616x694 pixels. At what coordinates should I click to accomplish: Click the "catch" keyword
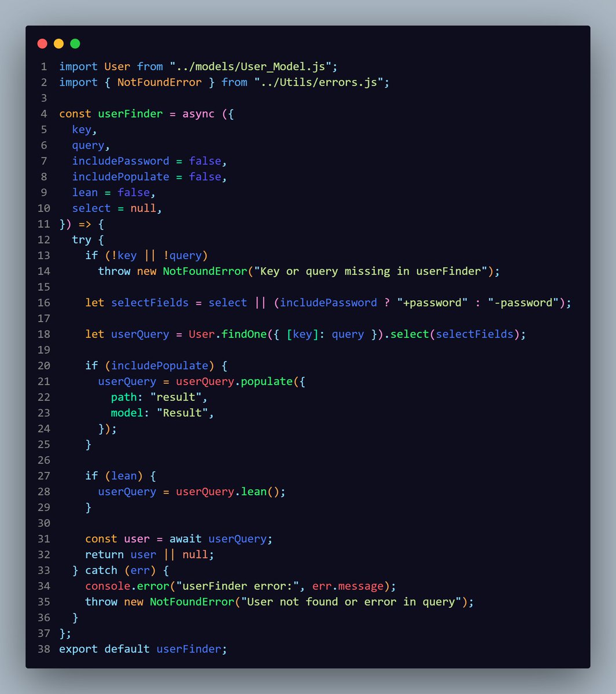pyautogui.click(x=101, y=570)
